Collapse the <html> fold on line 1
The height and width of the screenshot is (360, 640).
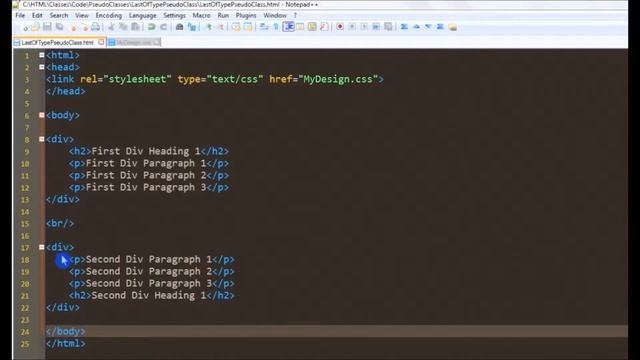point(42,55)
